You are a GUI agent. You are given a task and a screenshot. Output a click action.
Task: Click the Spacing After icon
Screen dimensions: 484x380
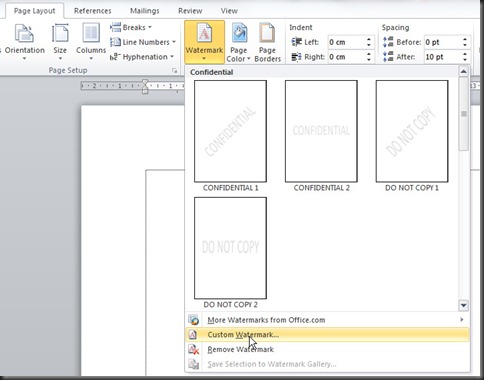click(x=388, y=57)
